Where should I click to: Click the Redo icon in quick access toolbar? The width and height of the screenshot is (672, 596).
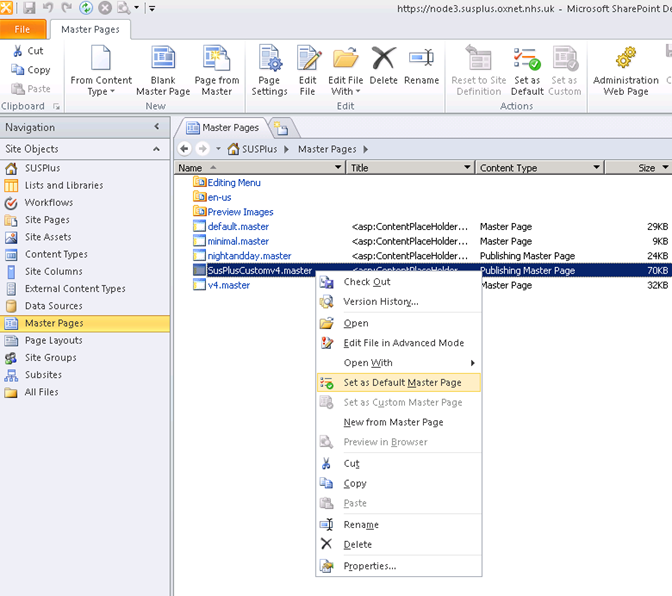(67, 8)
